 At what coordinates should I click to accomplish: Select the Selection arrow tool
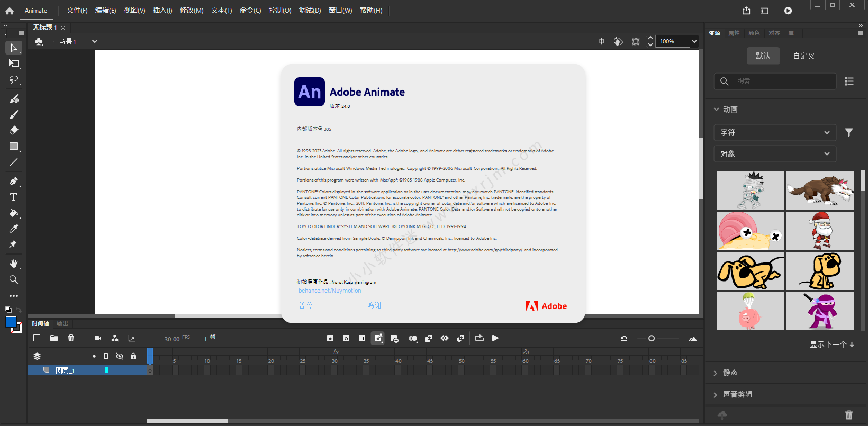pos(14,48)
